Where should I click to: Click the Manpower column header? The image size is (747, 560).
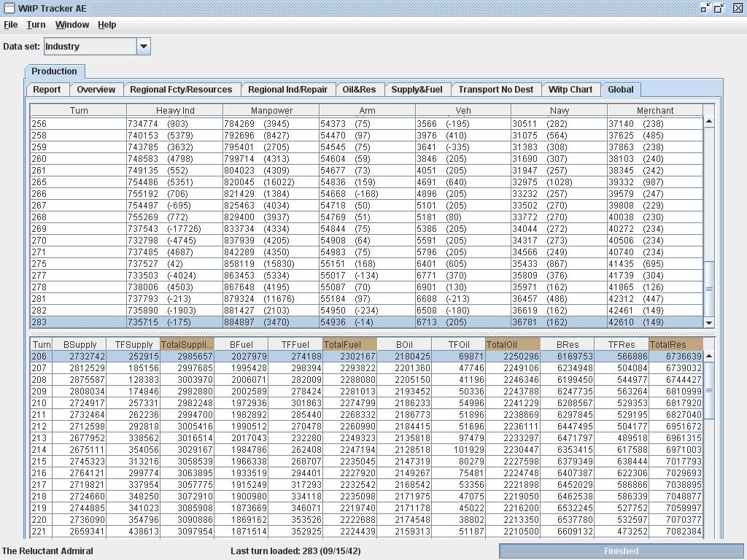(x=271, y=111)
